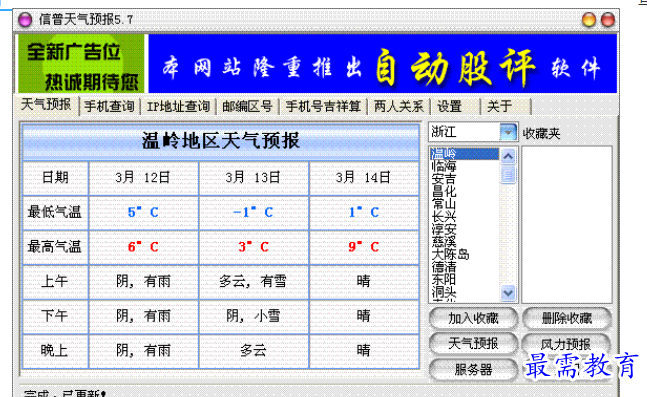
Task: Click the 收藏夹 label
Action: pyautogui.click(x=541, y=133)
